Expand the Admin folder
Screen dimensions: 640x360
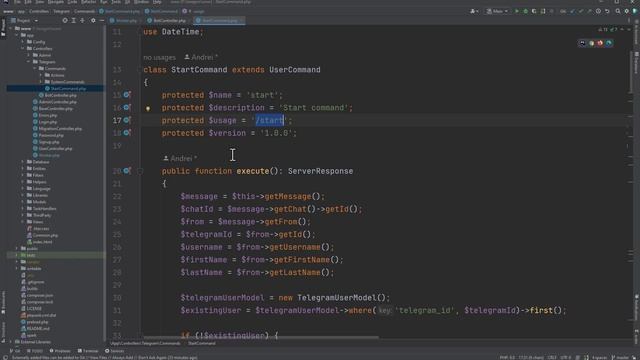coord(29,55)
